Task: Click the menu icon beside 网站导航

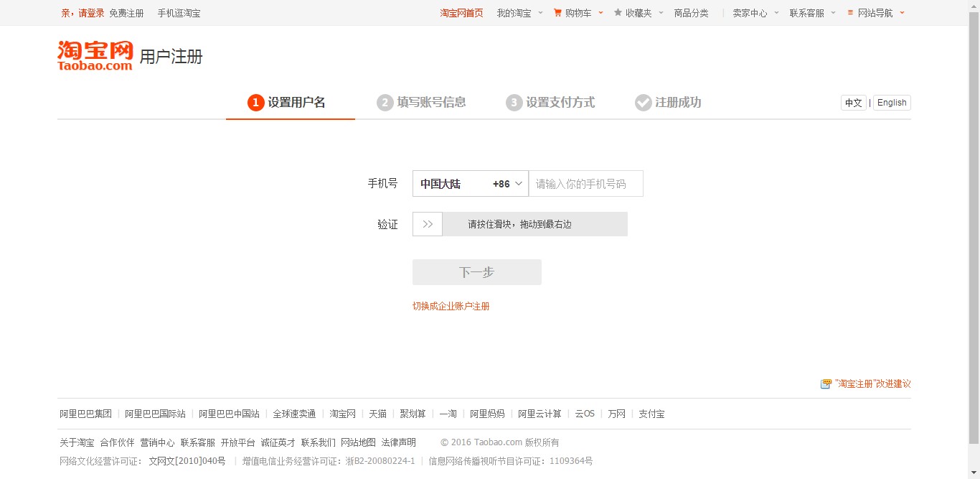Action: (850, 13)
